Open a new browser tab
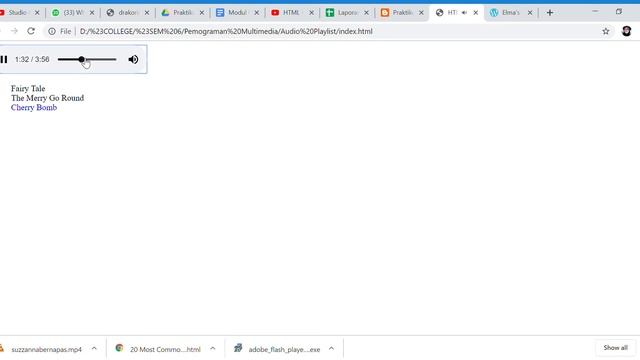 click(550, 13)
